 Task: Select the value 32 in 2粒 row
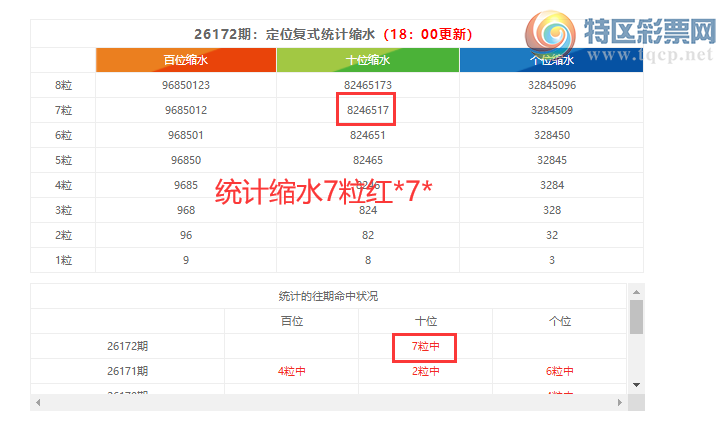coord(552,235)
